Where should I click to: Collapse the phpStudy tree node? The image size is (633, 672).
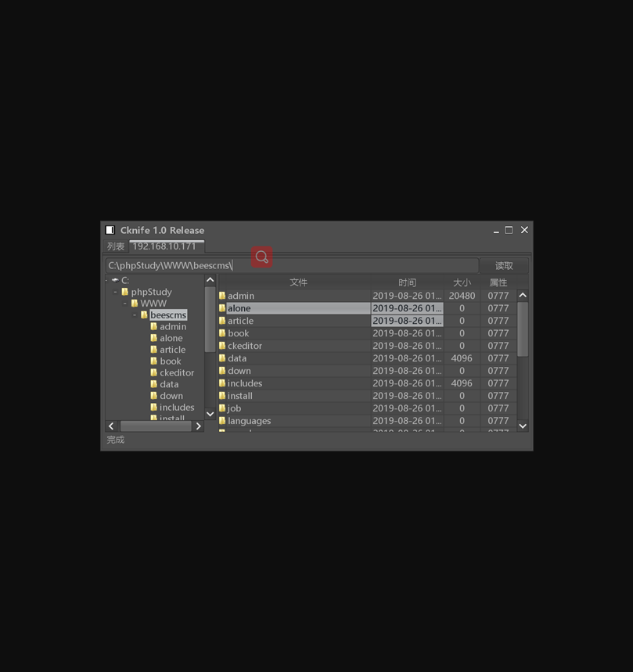(115, 292)
